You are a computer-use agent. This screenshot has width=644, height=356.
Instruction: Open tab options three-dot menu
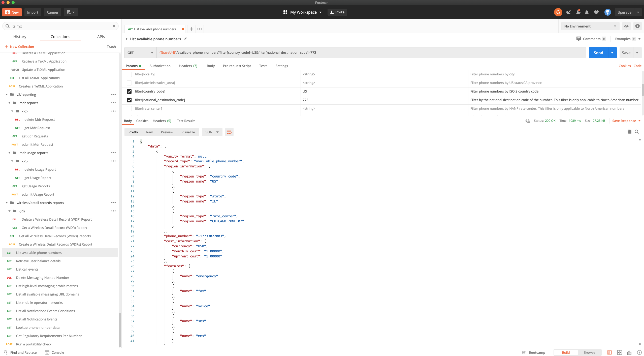click(x=200, y=29)
